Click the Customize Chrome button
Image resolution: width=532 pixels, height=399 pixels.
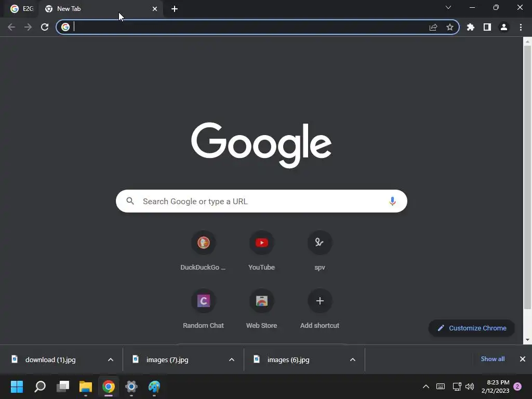click(x=472, y=328)
